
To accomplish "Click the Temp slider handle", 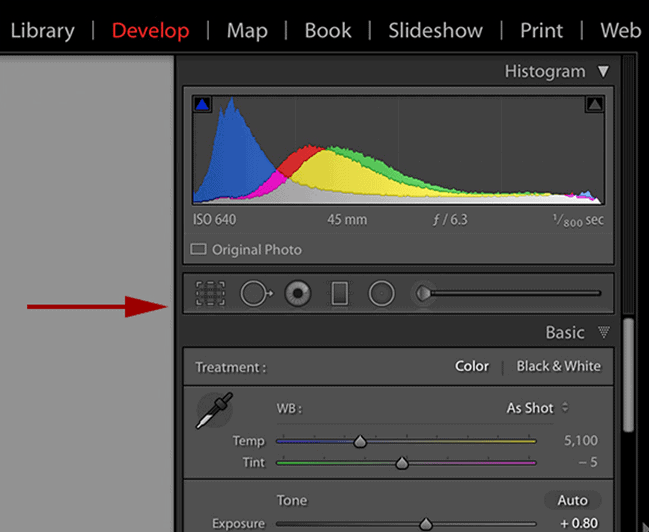I will pyautogui.click(x=360, y=441).
